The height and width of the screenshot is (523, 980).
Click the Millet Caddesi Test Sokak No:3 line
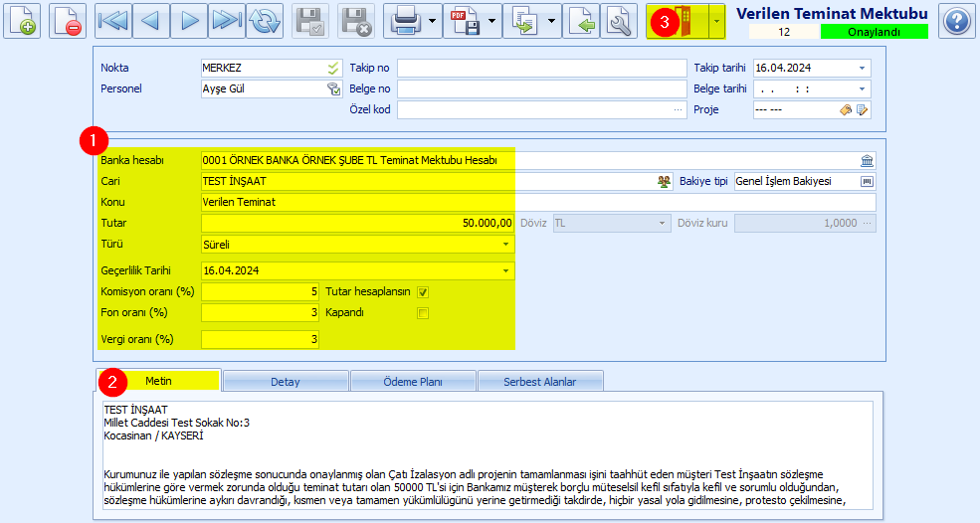click(x=176, y=423)
